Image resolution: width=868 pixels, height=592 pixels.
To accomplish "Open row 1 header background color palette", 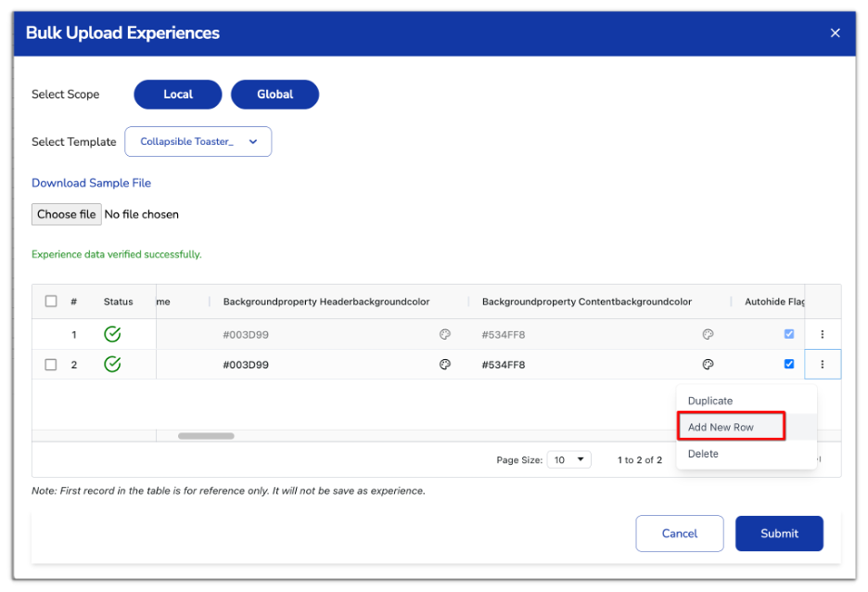I will point(444,334).
